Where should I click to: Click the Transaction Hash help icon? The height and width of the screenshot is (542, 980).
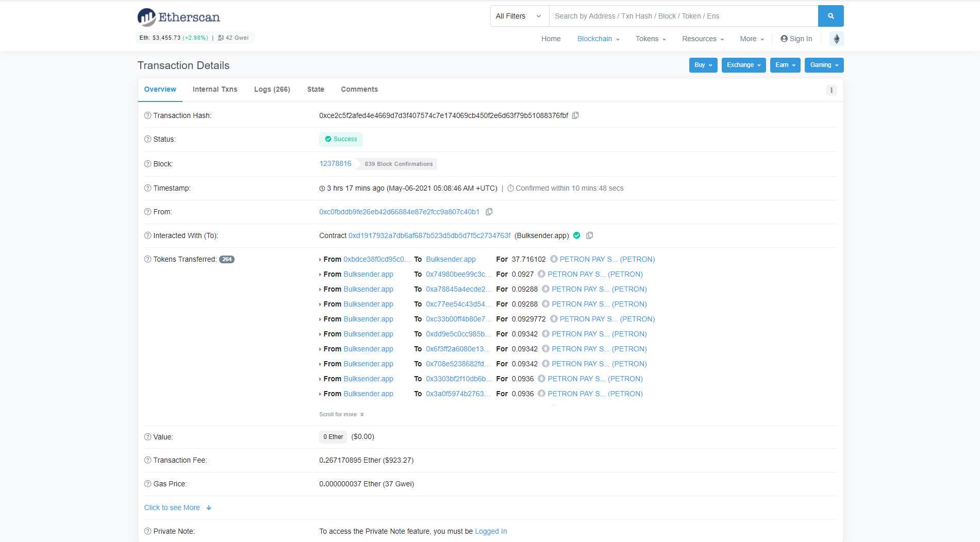point(147,115)
